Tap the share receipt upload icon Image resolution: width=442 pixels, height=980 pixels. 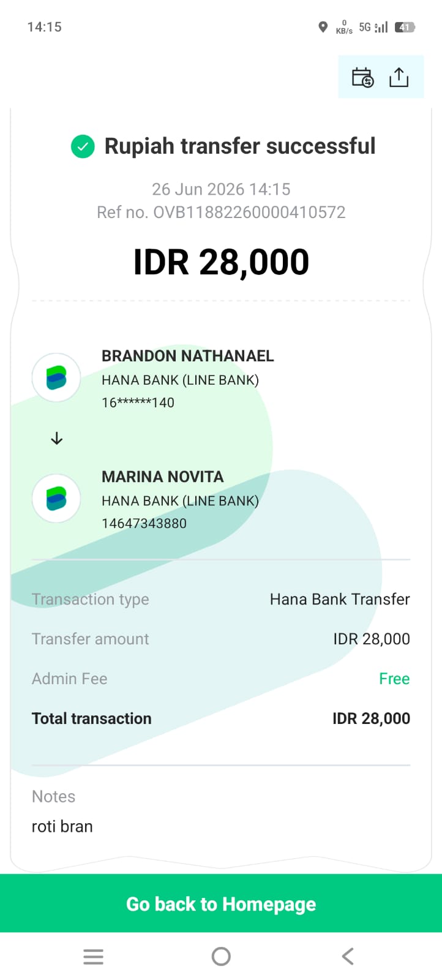[399, 78]
